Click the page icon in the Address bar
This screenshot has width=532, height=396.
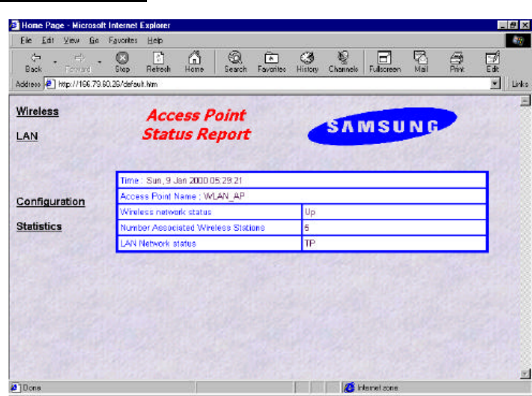click(x=49, y=83)
